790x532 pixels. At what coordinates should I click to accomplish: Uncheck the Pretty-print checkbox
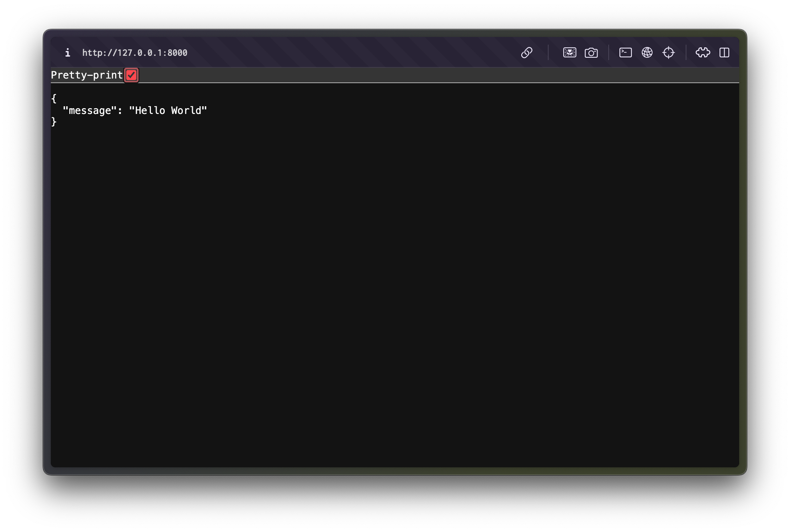(131, 75)
